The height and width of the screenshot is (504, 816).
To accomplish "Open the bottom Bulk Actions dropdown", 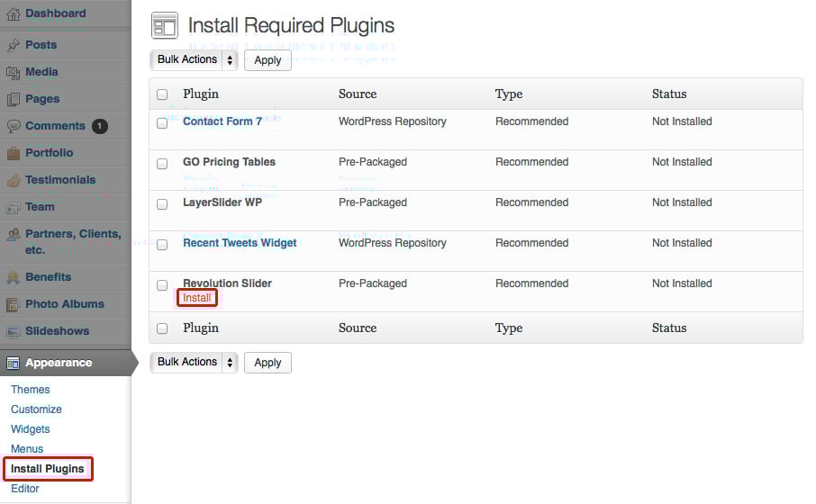I will coord(193,363).
